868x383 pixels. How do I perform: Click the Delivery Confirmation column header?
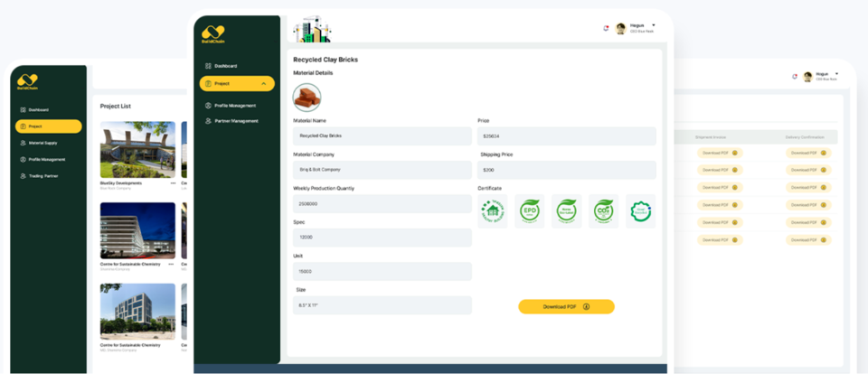tap(805, 137)
